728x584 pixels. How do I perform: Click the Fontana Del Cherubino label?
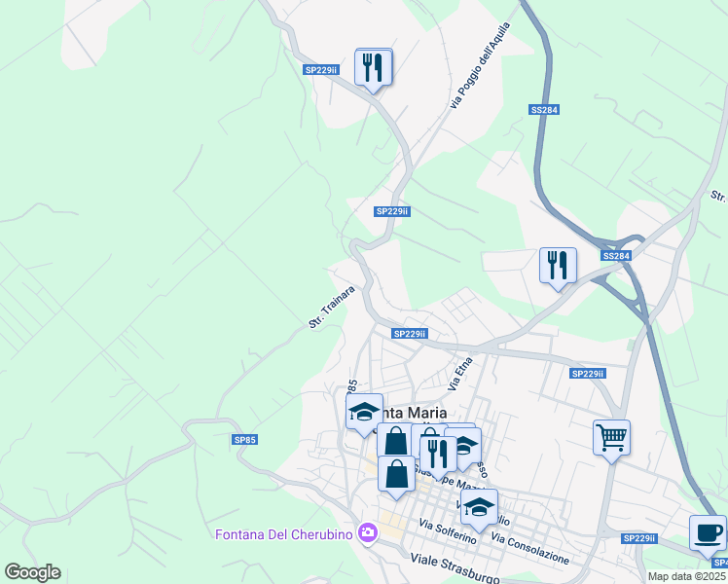283,534
